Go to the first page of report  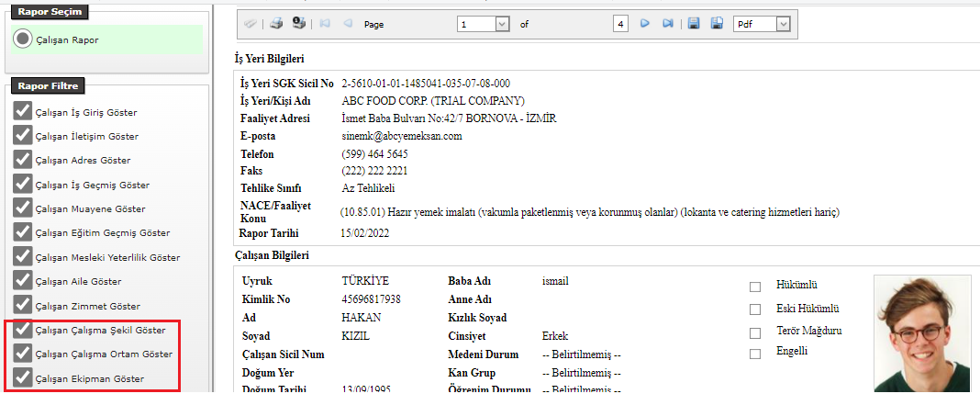tap(325, 24)
